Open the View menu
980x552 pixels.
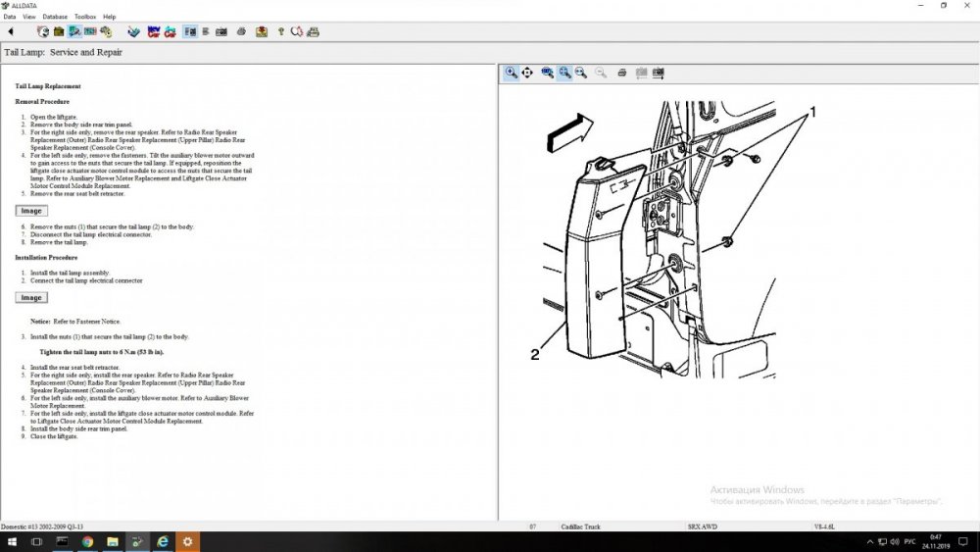pos(29,17)
